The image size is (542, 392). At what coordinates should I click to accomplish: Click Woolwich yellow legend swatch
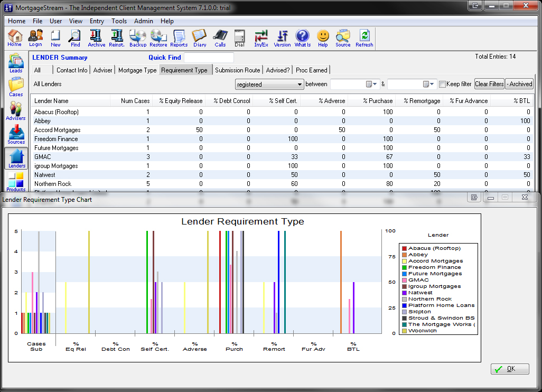tap(404, 331)
